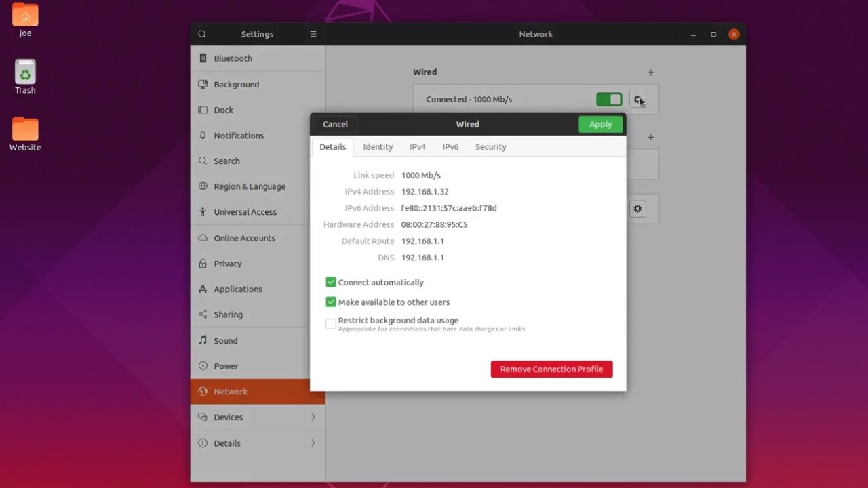Click the IPv4 address 192.168.1.32

(425, 192)
